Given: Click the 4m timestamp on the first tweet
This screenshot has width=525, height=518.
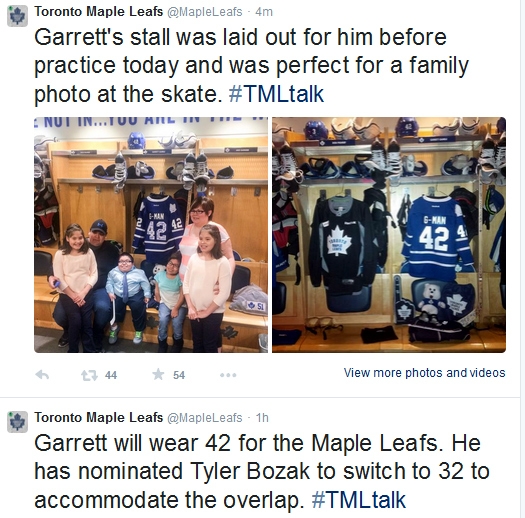Looking at the screenshot, I should [264, 12].
